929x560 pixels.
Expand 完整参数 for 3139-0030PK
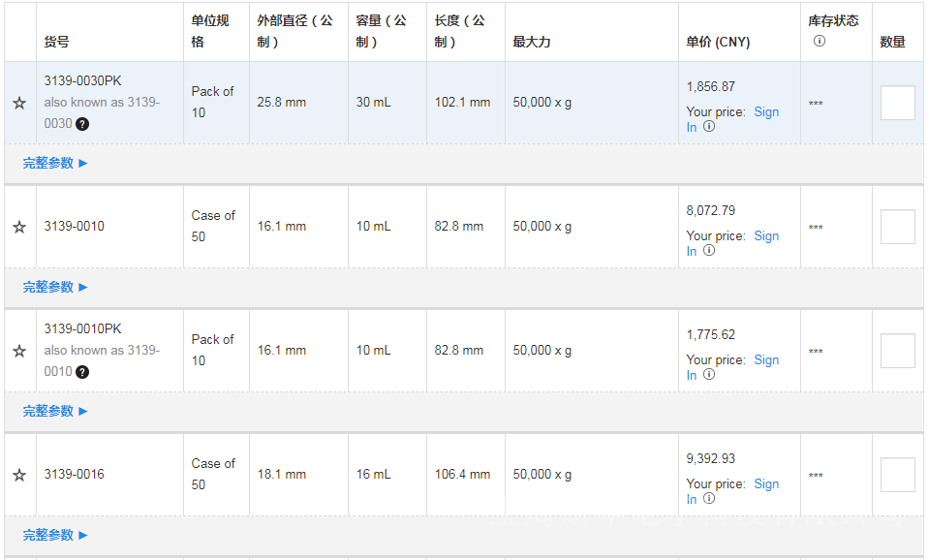tap(55, 163)
